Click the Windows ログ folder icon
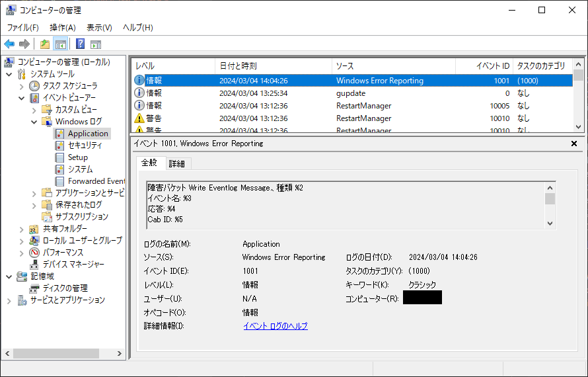Image resolution: width=588 pixels, height=377 pixels. [46, 122]
